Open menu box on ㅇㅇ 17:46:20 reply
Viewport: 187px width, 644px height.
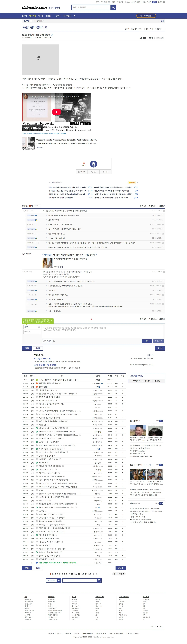[163, 286]
